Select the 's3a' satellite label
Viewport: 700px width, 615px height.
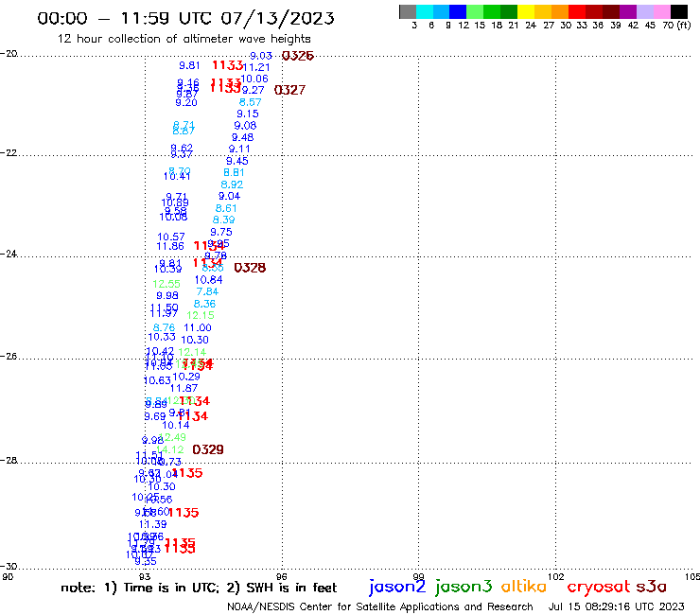tap(652, 587)
